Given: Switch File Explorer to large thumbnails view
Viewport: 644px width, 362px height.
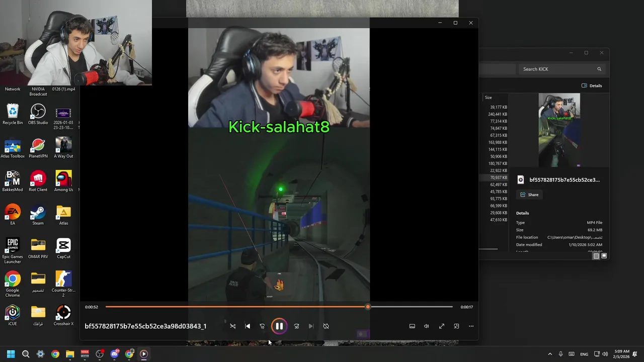Looking at the screenshot, I should click(x=604, y=256).
